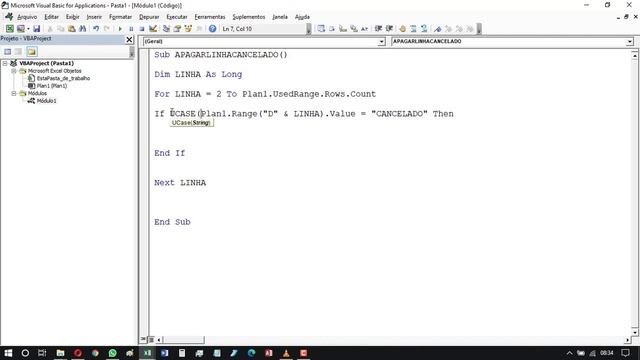Image resolution: width=640 pixels, height=360 pixels.
Task: Stop execution with the Reset icon
Action: click(142, 29)
